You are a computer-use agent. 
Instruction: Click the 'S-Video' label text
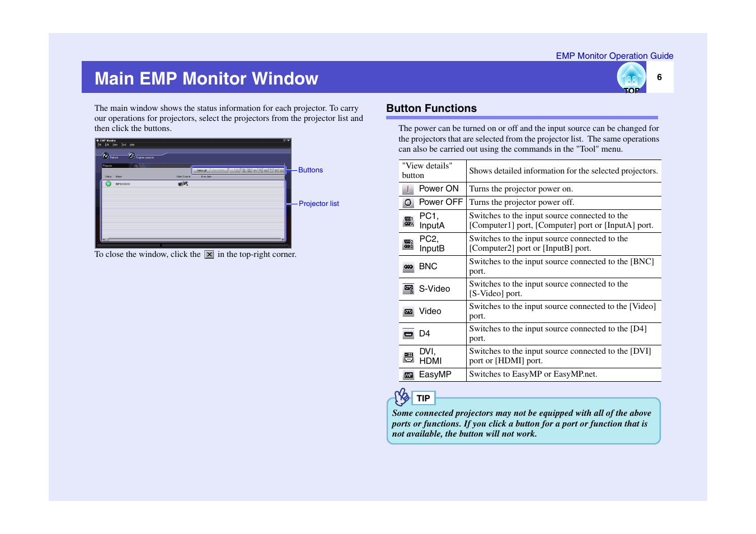[434, 289]
